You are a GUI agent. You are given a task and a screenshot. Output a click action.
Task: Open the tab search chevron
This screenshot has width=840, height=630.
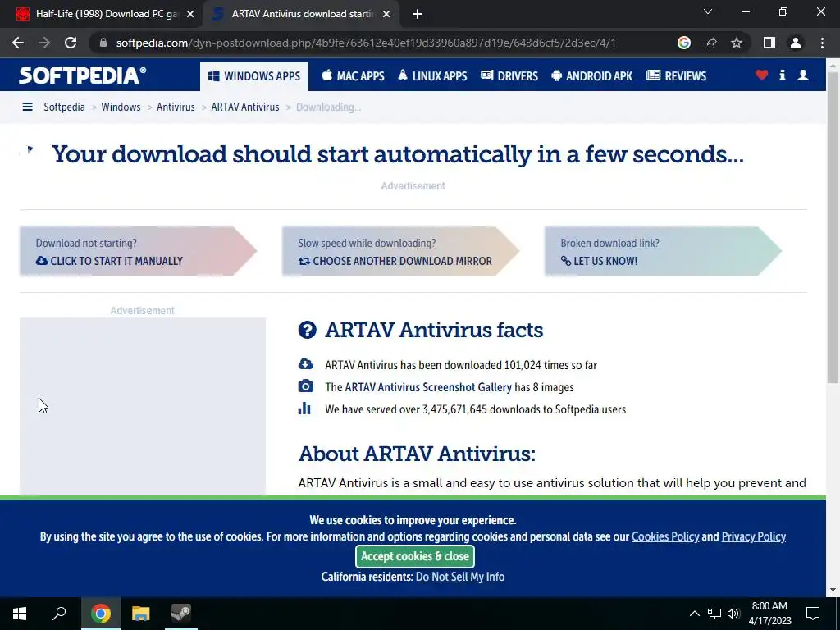708,11
